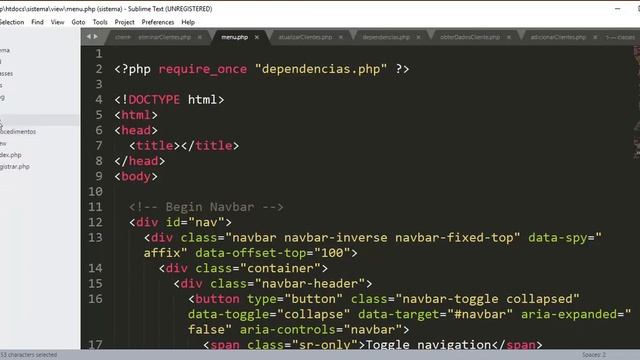Click the opening head tag on line 6

136,130
